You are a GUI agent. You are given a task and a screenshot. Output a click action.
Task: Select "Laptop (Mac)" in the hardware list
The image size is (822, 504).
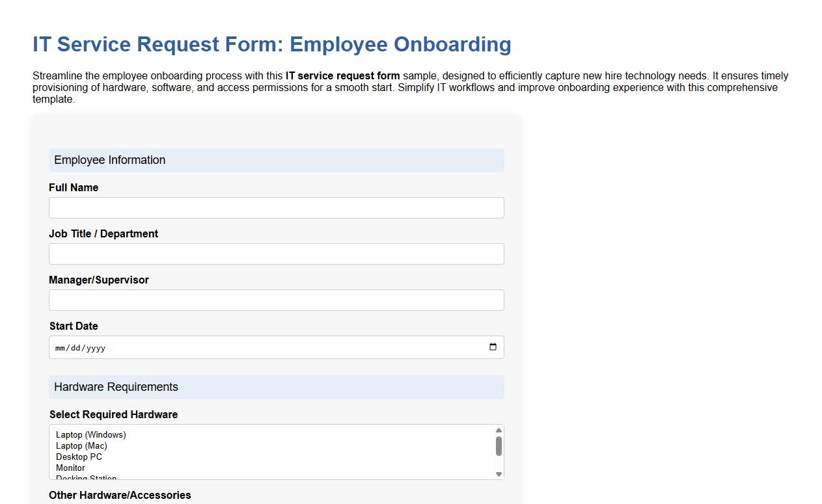[x=81, y=445]
